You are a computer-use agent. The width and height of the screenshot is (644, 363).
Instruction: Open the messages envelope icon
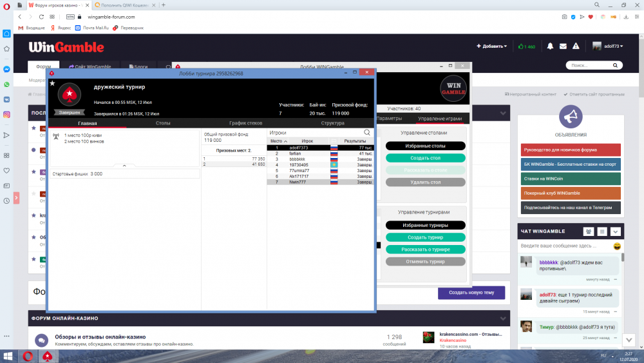click(x=563, y=46)
